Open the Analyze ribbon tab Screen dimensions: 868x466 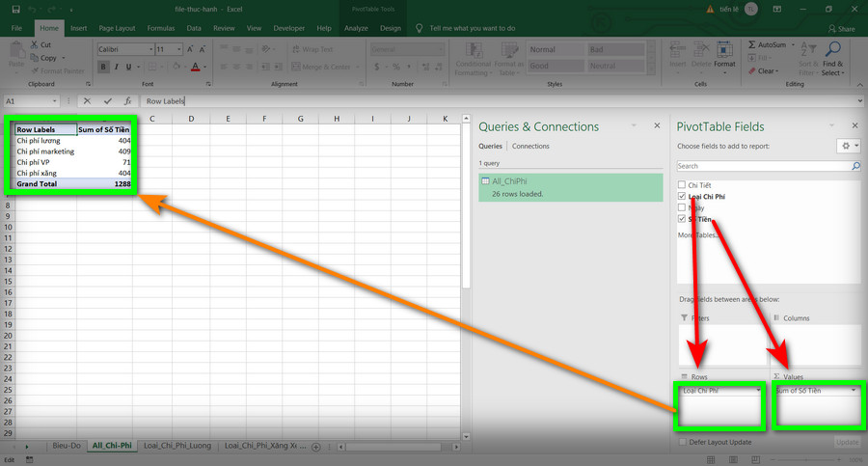[x=356, y=28]
